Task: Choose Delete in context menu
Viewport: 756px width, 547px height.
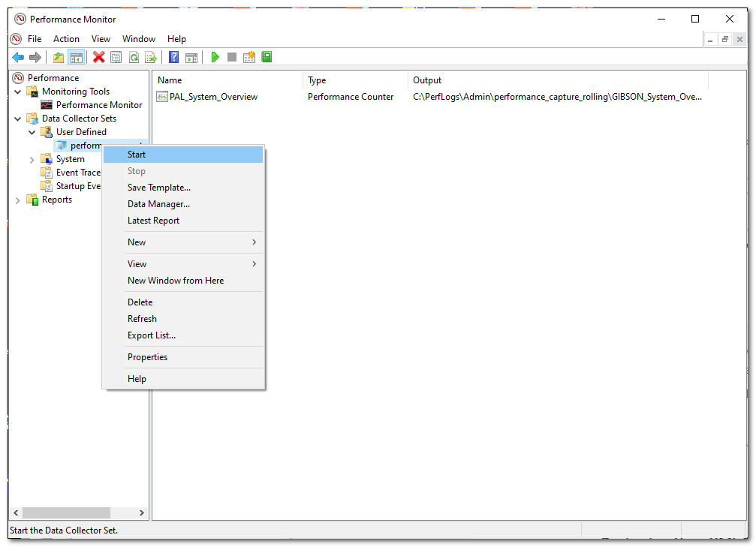Action: [x=184, y=302]
